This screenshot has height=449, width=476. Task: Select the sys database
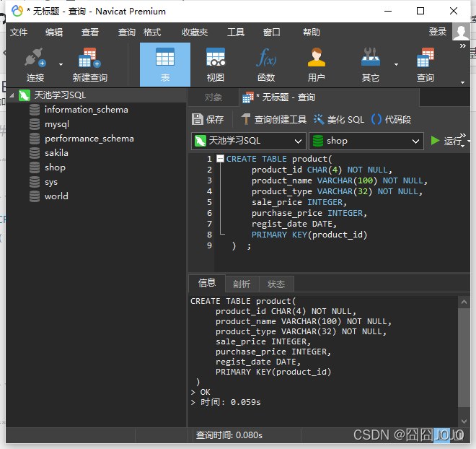(51, 182)
